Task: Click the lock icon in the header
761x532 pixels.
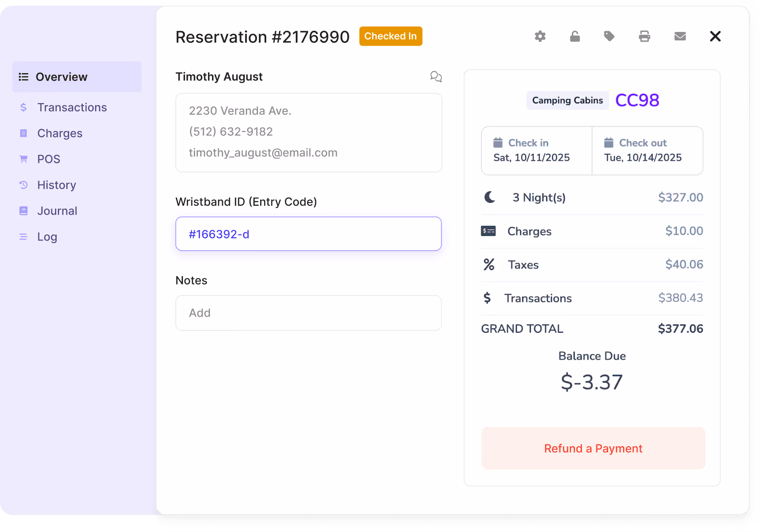Action: pyautogui.click(x=575, y=36)
